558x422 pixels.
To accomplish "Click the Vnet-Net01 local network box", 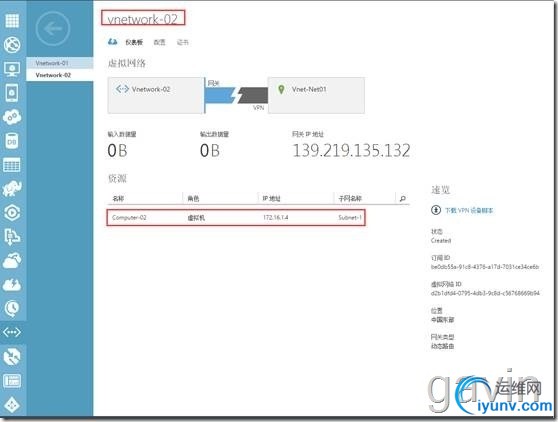I will click(x=316, y=95).
